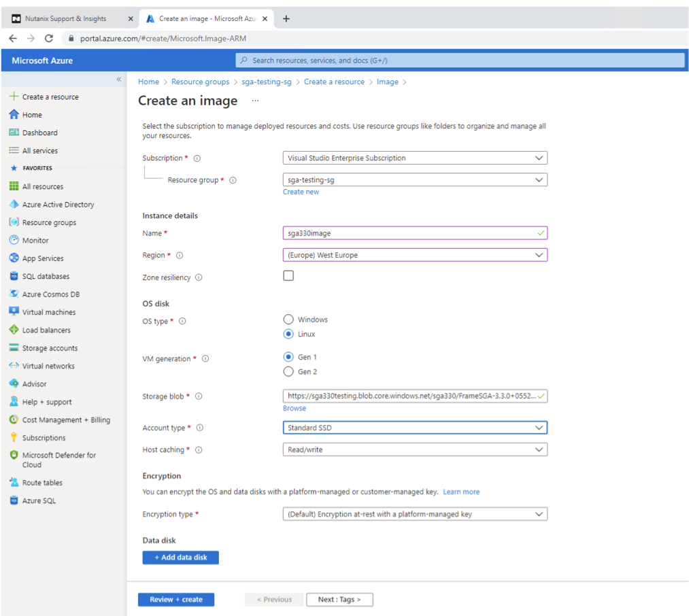Open Storage accounts sidebar icon
This screenshot has width=689, height=616.
pyautogui.click(x=14, y=348)
